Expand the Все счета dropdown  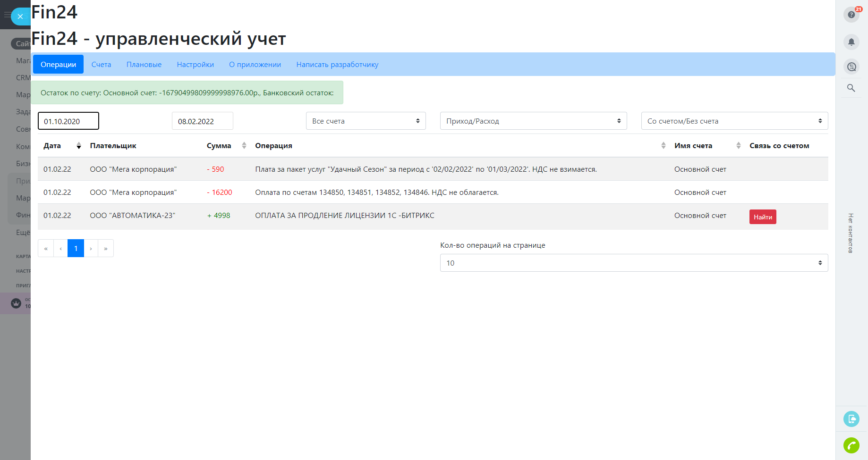coord(366,121)
